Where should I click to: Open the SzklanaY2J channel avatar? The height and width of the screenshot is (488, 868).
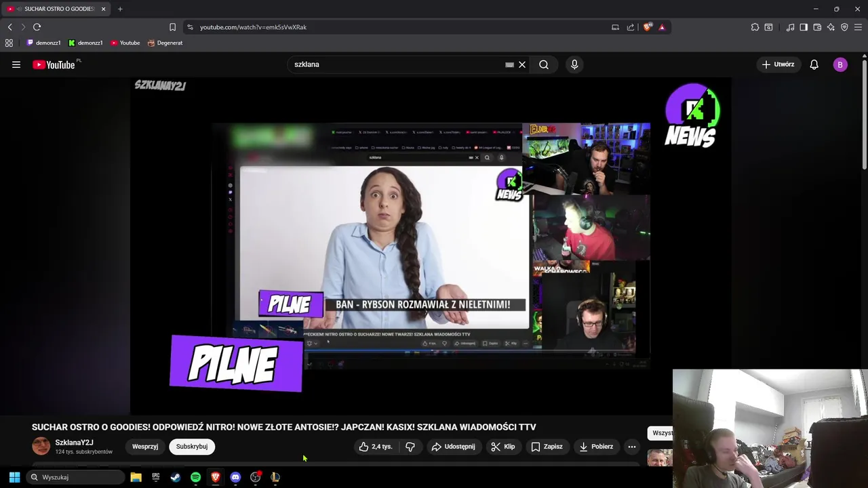coord(41,446)
